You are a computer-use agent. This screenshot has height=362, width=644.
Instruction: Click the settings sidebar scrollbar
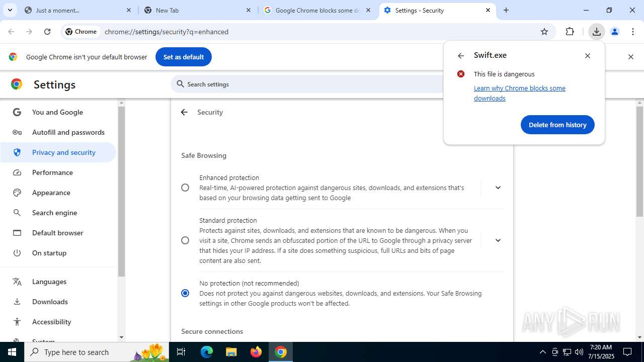(121, 191)
